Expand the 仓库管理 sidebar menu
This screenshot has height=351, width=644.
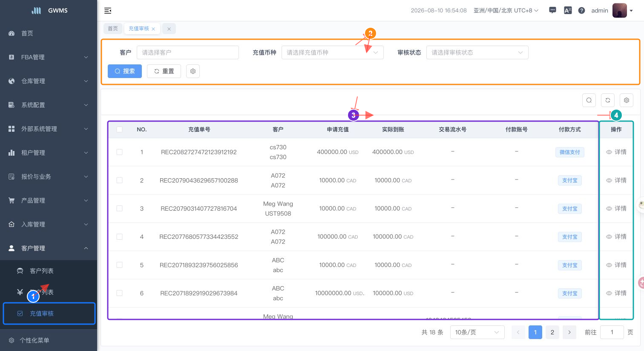point(49,81)
